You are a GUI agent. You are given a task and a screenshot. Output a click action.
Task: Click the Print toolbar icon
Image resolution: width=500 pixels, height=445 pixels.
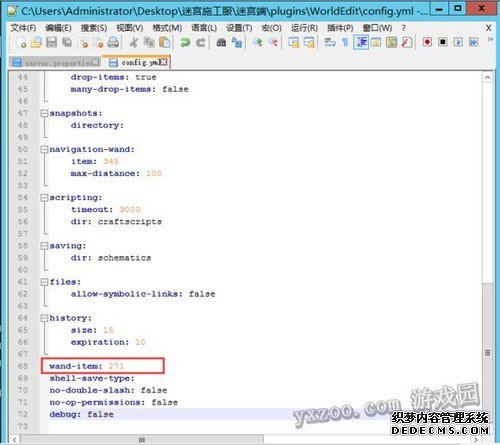pos(113,42)
